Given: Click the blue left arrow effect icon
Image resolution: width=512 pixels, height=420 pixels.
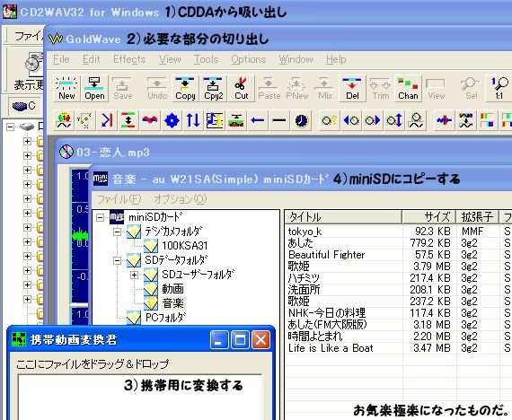Looking at the screenshot, I should point(258,121).
